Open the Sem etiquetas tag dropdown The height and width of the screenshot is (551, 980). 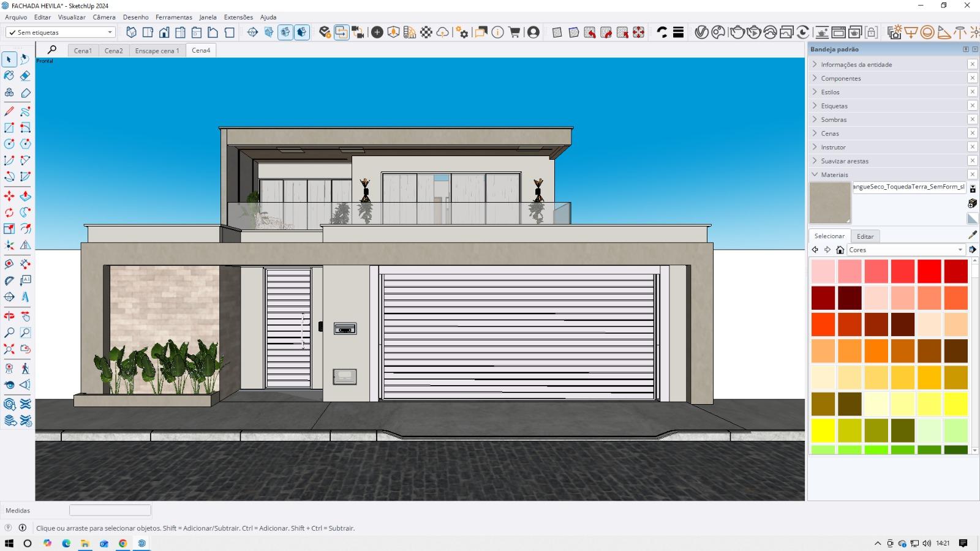(x=60, y=32)
